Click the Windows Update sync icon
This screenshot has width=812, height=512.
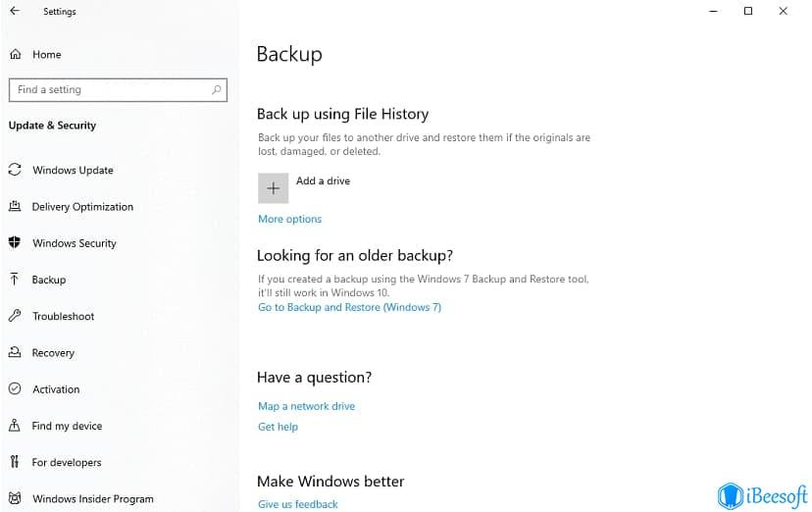click(15, 170)
